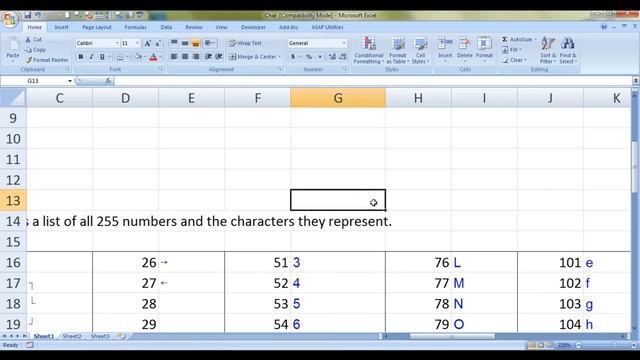The image size is (640, 360).
Task: Click Save icon in Quick Access Toolbar
Action: (x=28, y=15)
